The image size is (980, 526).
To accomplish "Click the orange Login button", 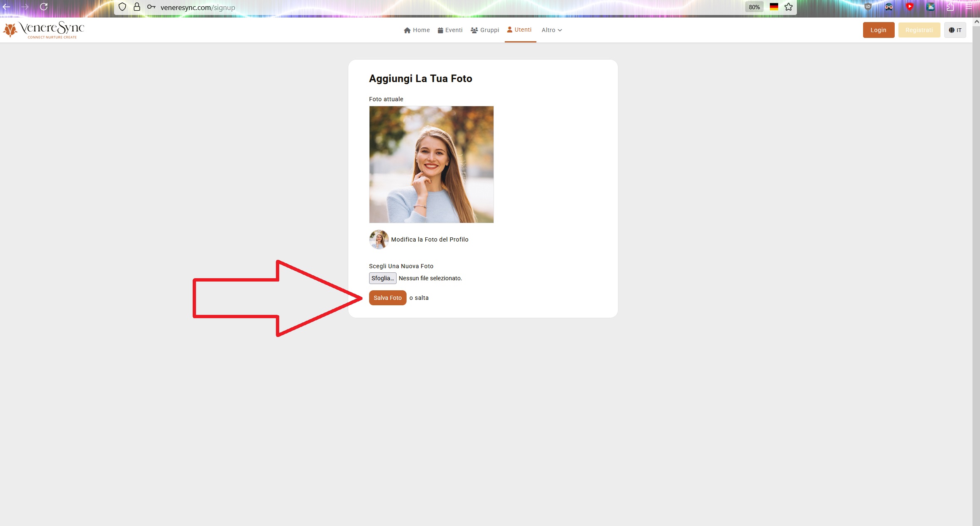I will (878, 30).
